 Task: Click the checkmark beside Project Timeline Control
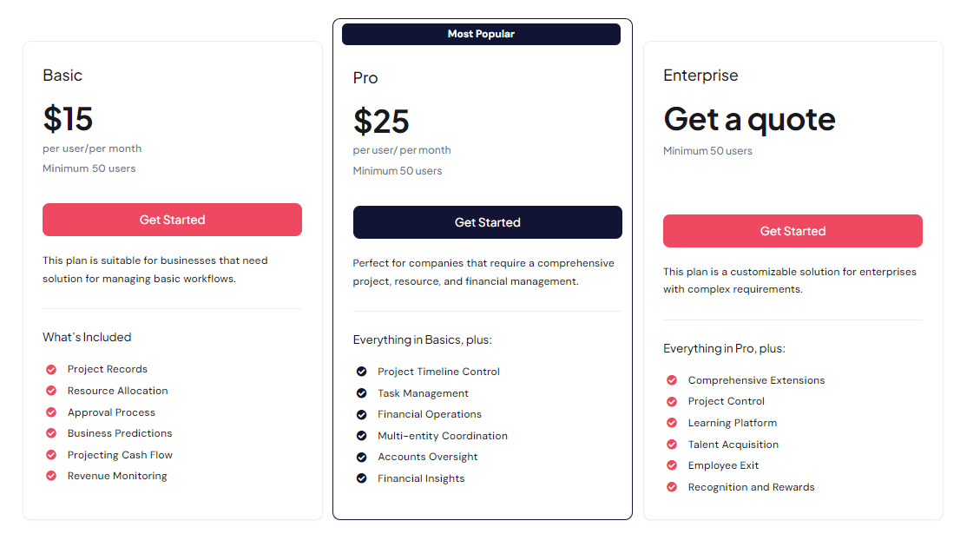(x=361, y=372)
